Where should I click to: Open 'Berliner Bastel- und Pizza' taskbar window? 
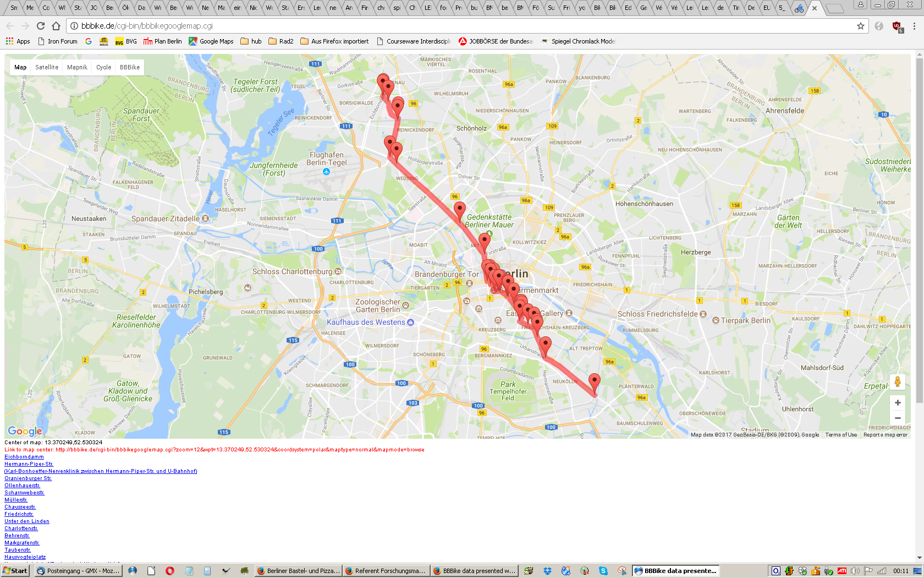(299, 571)
